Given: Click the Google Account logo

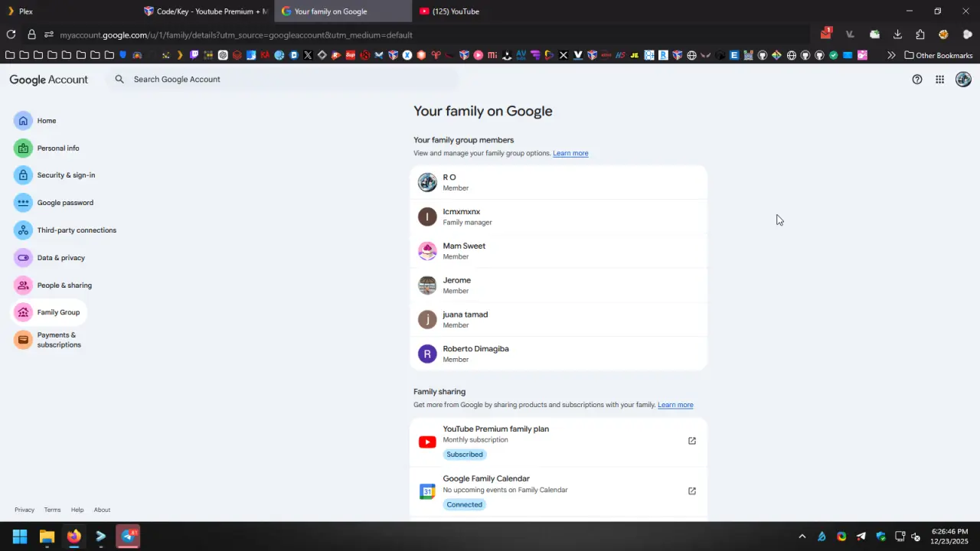Looking at the screenshot, I should pos(48,80).
